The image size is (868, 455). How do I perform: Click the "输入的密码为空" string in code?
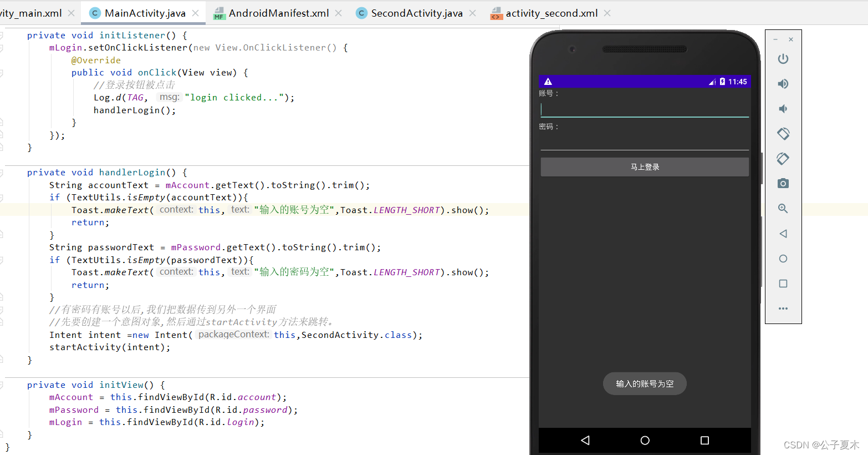294,272
